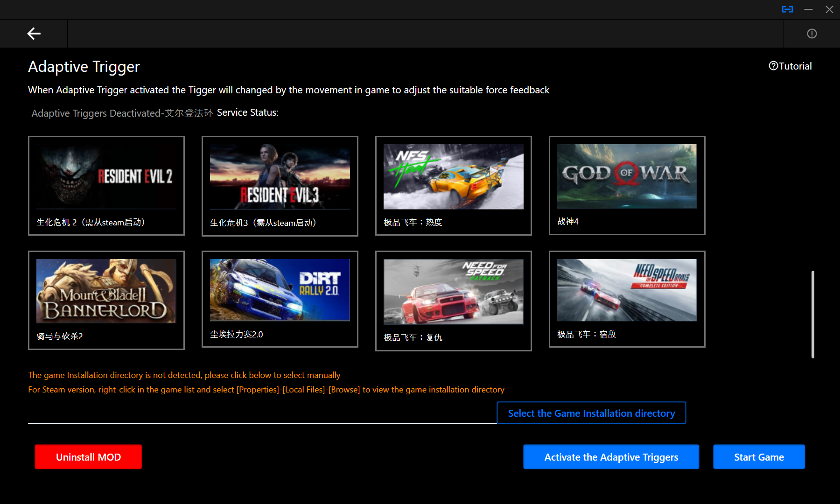
Task: Choose the Dirt Rally 2.0 game card
Action: pos(280,299)
